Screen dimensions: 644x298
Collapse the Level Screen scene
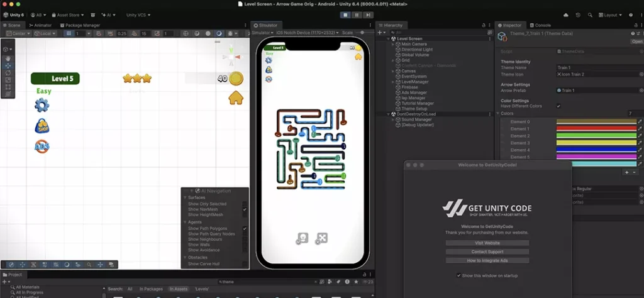(x=388, y=38)
